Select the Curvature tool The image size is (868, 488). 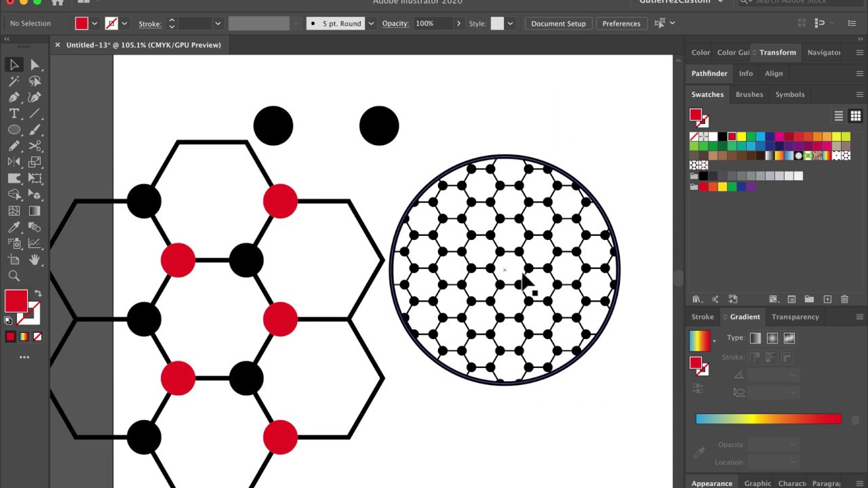pyautogui.click(x=35, y=98)
